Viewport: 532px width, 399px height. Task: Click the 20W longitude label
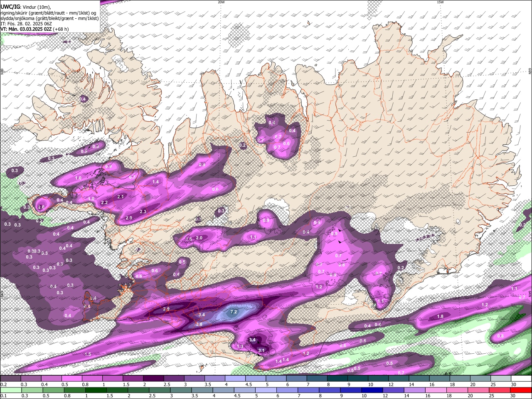tap(221, 2)
